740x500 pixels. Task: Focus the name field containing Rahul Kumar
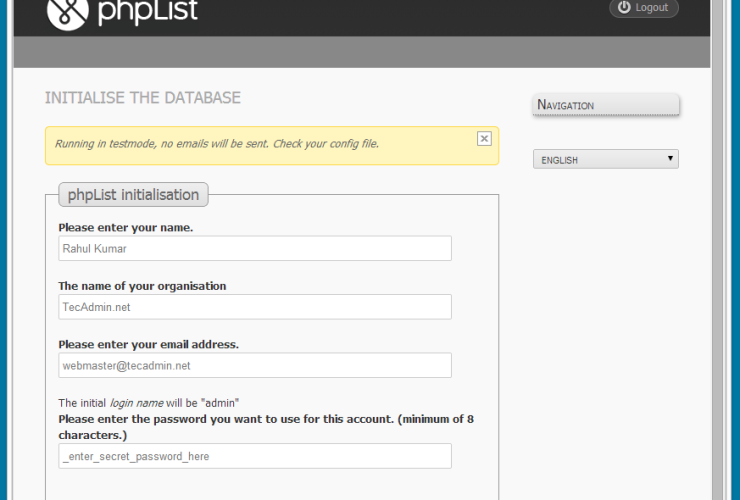pos(255,248)
